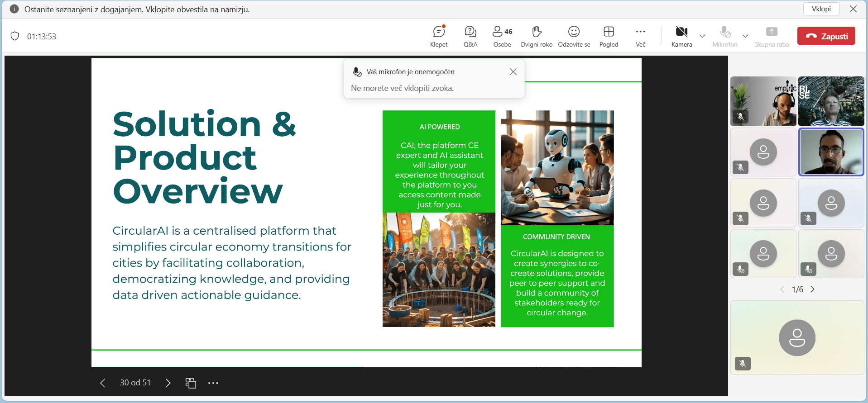868x403 pixels.
Task: Expand the camera options dropdown arrow
Action: [702, 36]
